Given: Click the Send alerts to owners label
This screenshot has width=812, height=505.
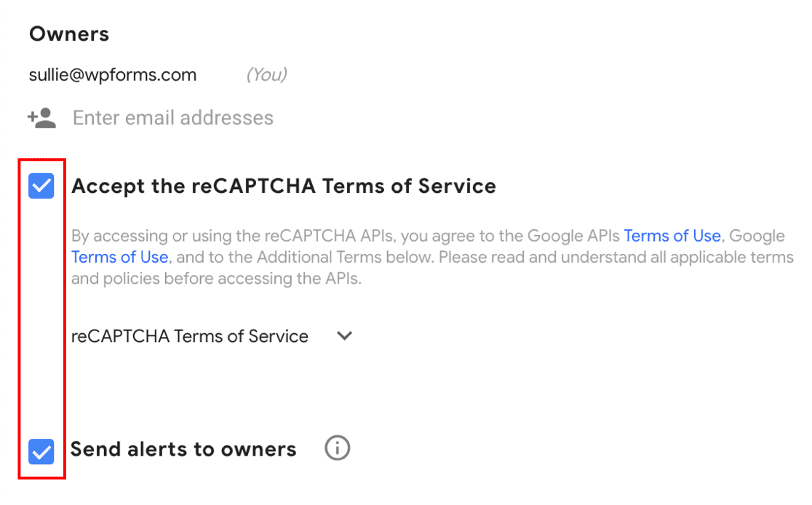Looking at the screenshot, I should [183, 450].
